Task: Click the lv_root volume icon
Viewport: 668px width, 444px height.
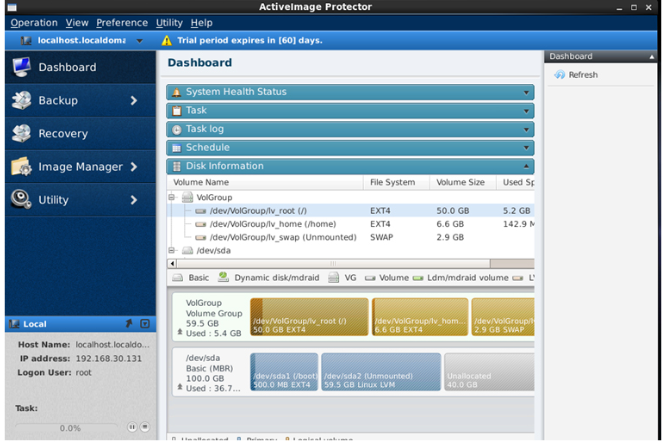Action: tap(201, 211)
